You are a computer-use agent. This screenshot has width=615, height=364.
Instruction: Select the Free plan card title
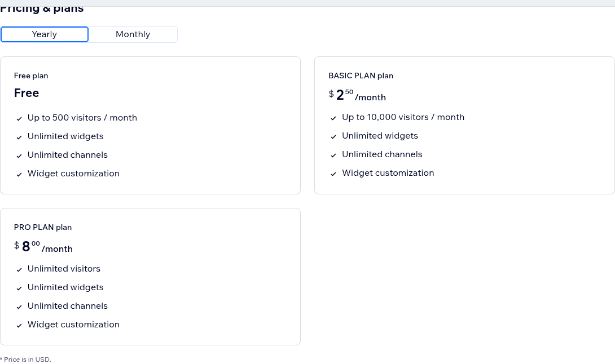click(x=31, y=76)
